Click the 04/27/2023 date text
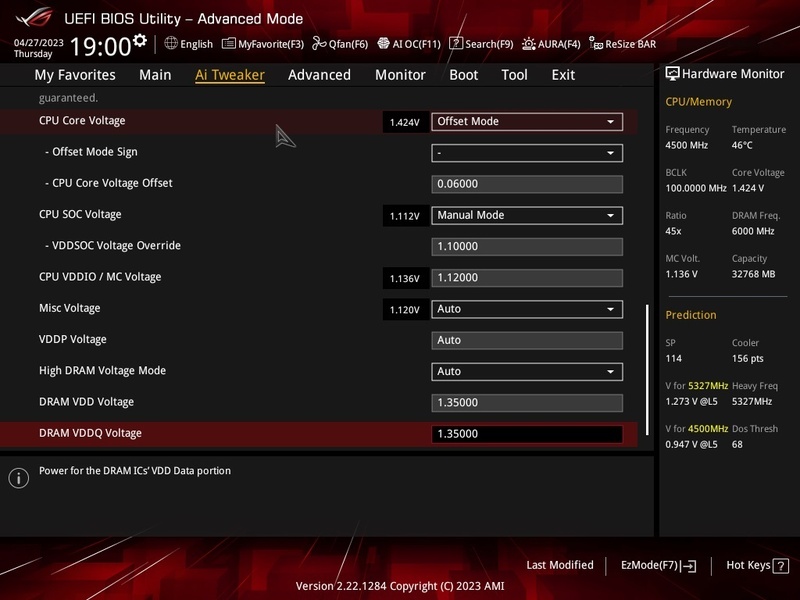Screen dimensions: 800x600 tap(39, 42)
